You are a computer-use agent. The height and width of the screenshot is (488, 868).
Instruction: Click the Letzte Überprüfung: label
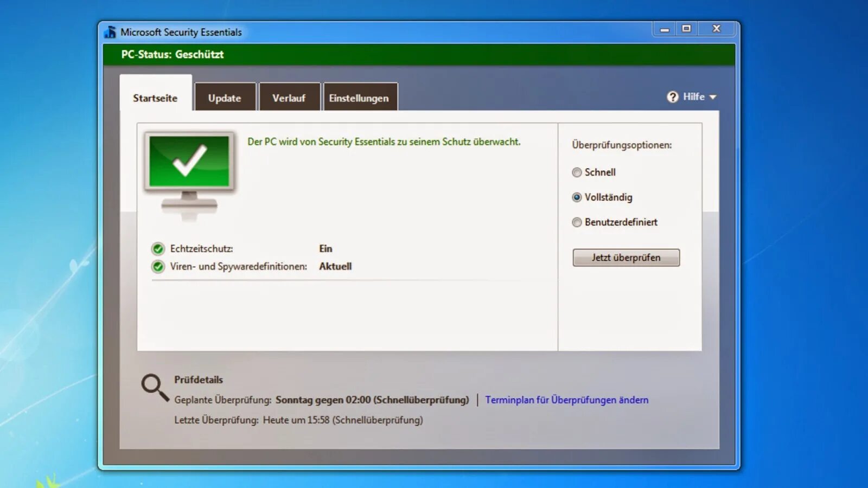216,420
